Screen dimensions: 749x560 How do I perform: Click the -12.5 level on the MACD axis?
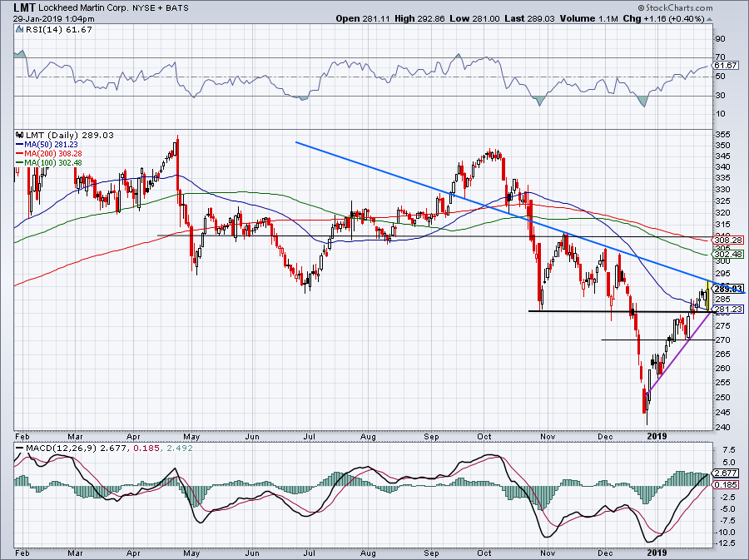726,543
